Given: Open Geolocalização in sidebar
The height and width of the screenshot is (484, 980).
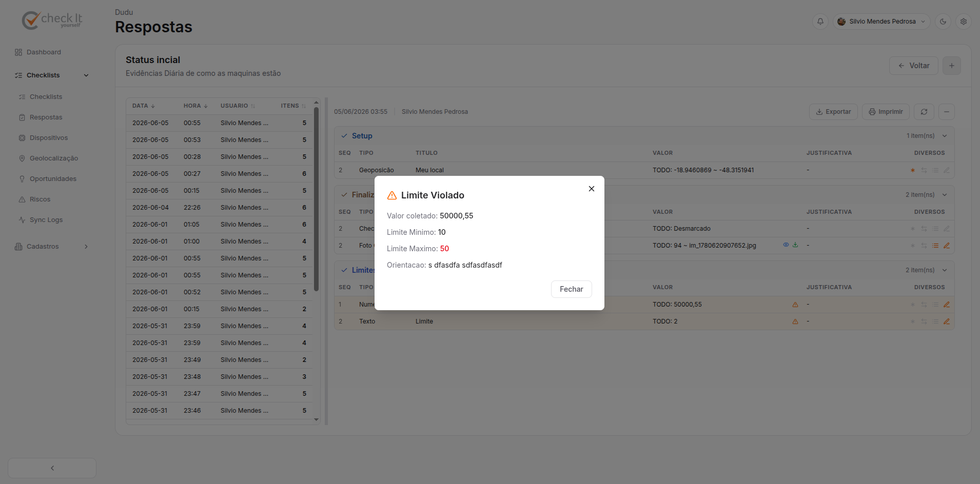Looking at the screenshot, I should pyautogui.click(x=54, y=158).
